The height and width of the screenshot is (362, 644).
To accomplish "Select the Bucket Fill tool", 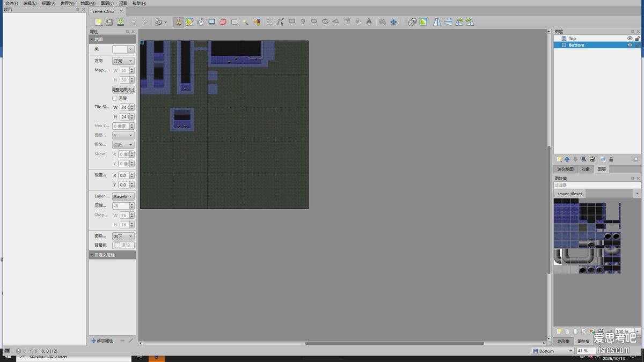I will [x=201, y=22].
